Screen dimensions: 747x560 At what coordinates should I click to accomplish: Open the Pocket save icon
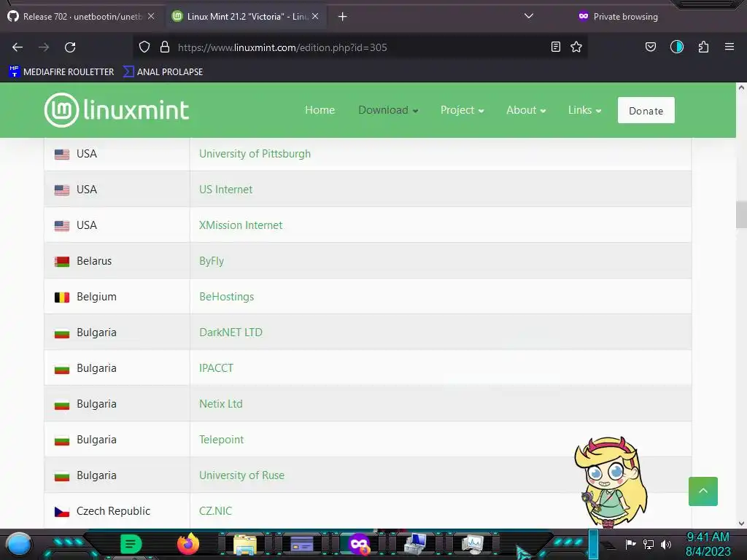click(651, 47)
